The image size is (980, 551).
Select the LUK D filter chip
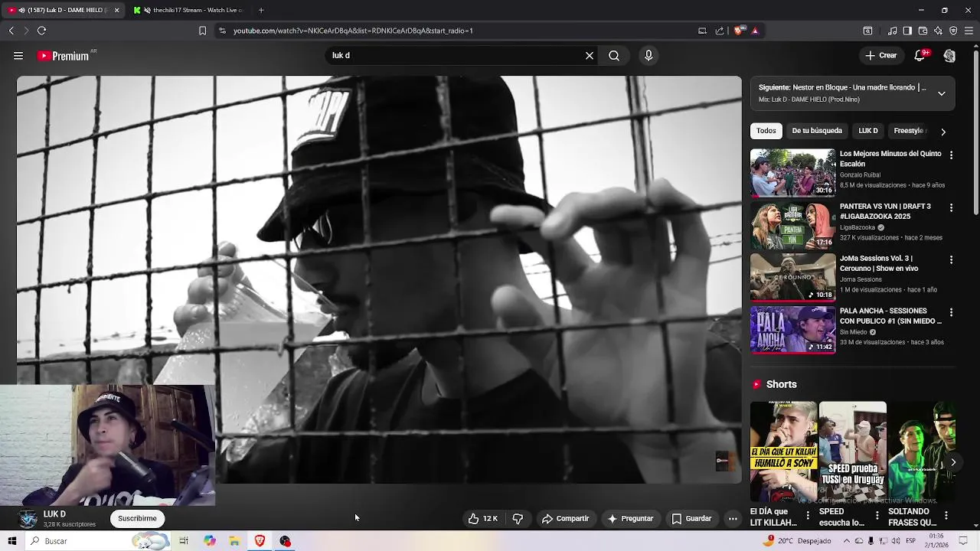tap(868, 131)
